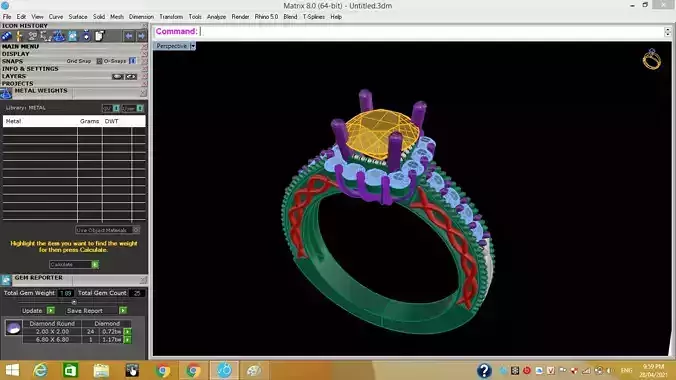
Task: Click the metal weights scale icon in Icon History
Action: coord(59,36)
